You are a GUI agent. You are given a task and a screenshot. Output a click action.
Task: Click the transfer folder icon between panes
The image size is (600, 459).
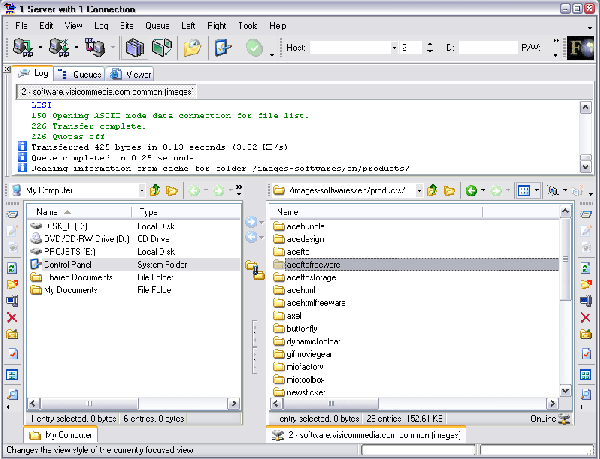click(253, 267)
